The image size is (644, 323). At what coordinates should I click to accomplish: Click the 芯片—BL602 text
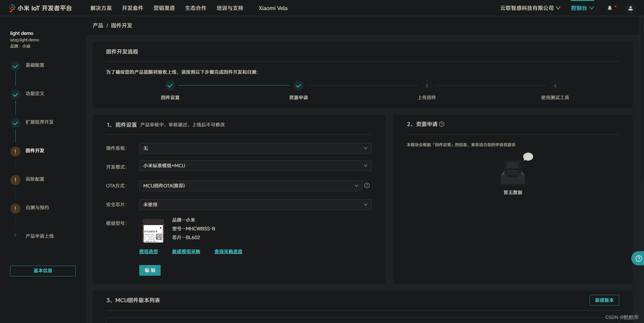coord(186,237)
